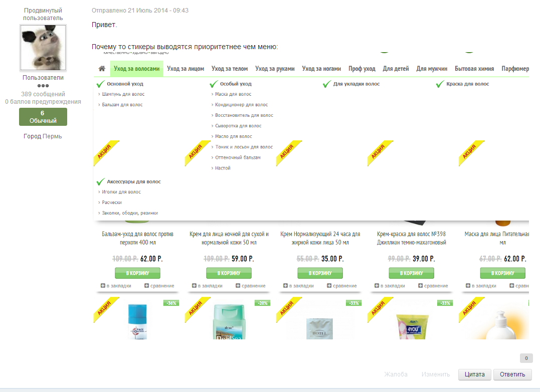Click the -20% discount badge

262,303
